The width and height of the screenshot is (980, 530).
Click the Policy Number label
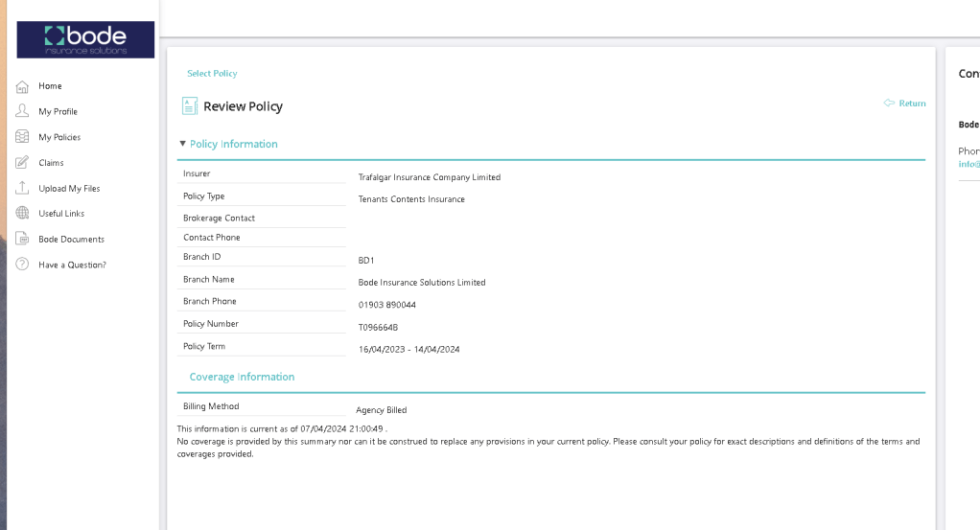coord(211,323)
